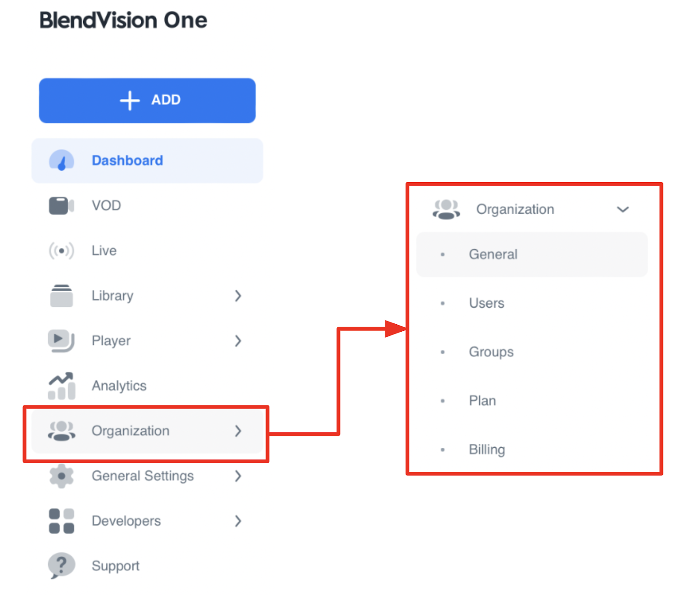Select the highlighted General option

pyautogui.click(x=493, y=254)
